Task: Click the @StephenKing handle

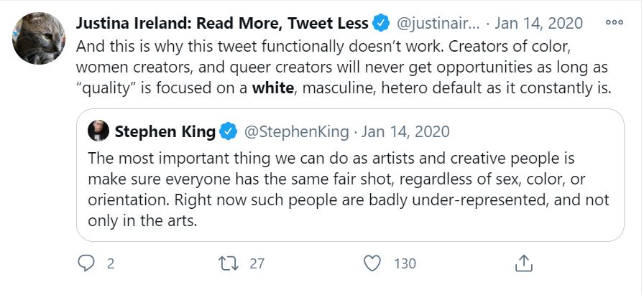Action: click(x=297, y=131)
